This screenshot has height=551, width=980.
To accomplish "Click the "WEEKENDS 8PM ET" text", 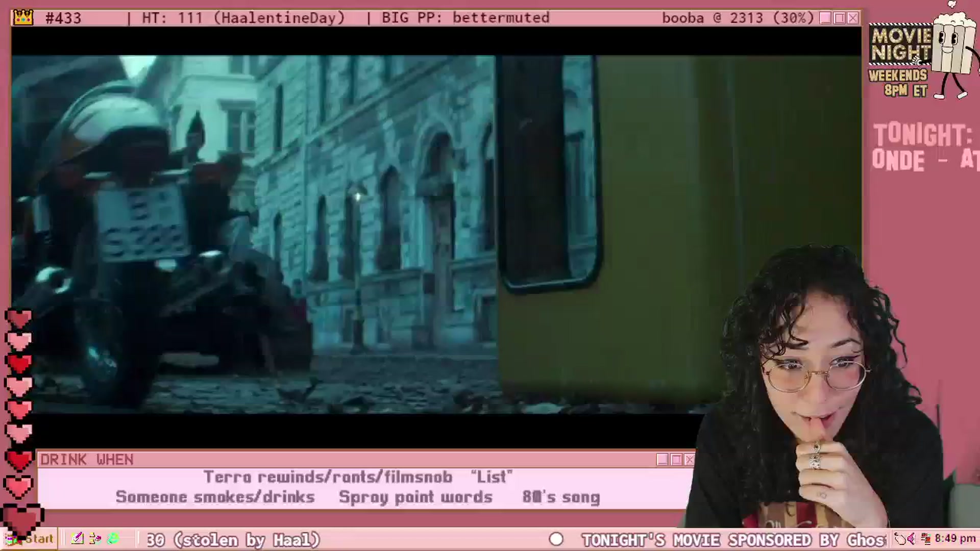I will 898,83.
